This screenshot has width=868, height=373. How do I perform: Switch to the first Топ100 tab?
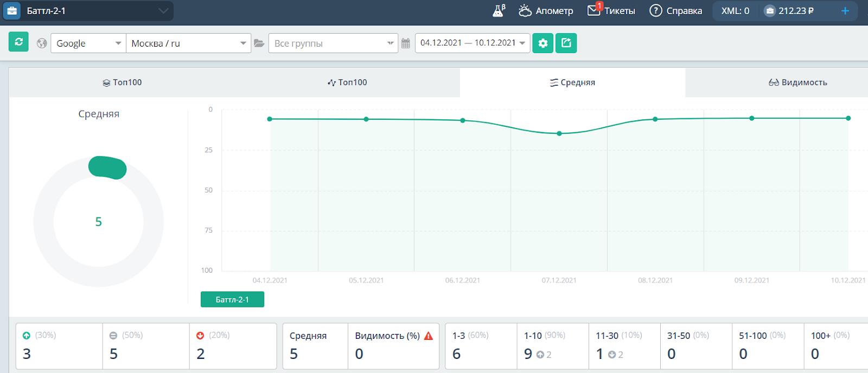122,82
